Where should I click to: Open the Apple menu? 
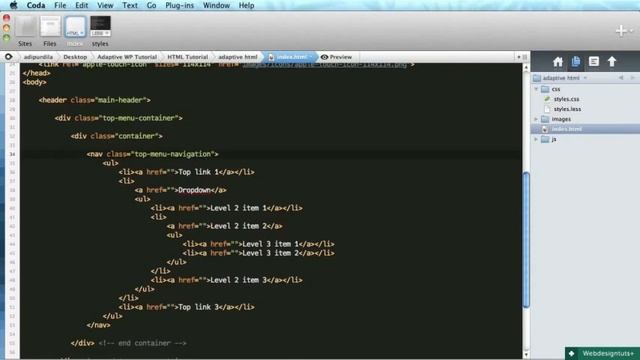pyautogui.click(x=13, y=5)
